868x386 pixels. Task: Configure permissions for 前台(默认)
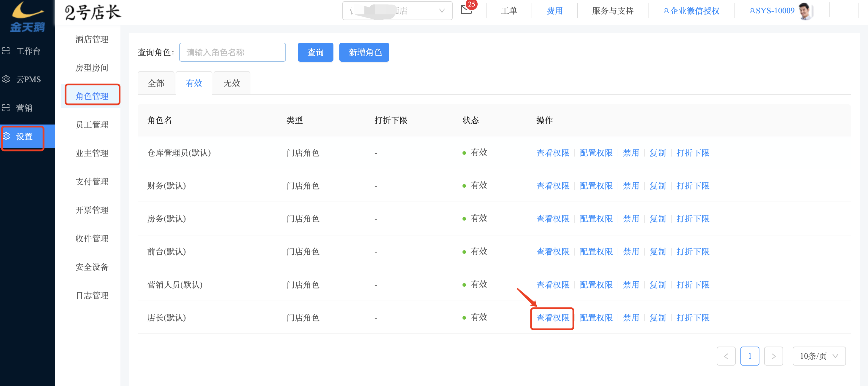point(596,252)
